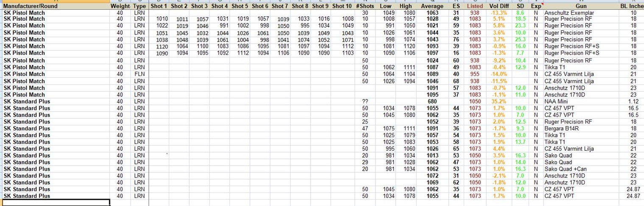Click the Shot 2 value 1011
Viewport: 644px width, 206px height.
click(182, 19)
